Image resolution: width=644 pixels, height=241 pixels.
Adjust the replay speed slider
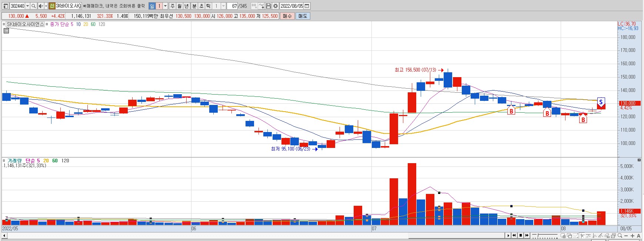point(545,235)
